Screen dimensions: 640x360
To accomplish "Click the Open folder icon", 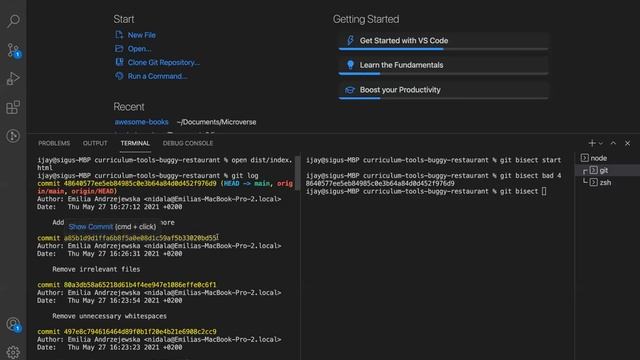I will [119, 49].
